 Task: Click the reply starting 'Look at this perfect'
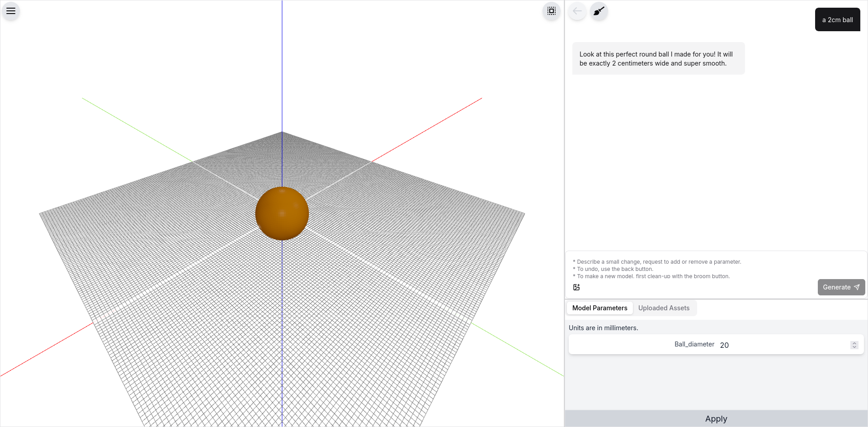[658, 58]
